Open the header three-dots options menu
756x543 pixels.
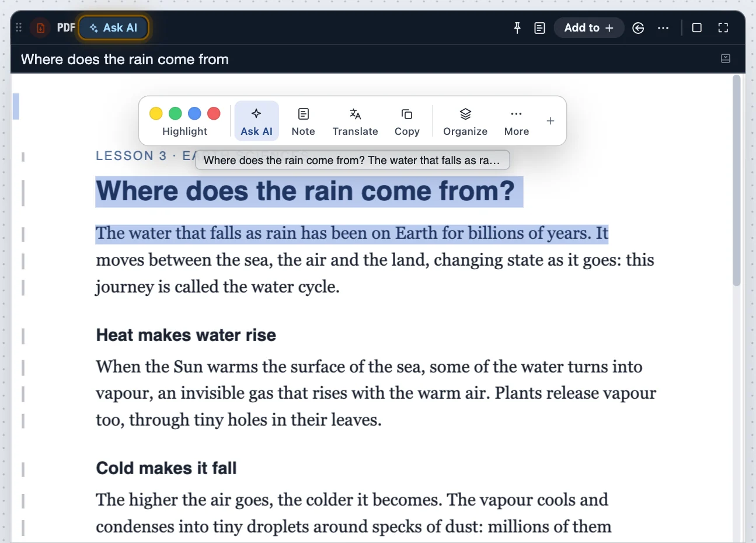coord(663,27)
